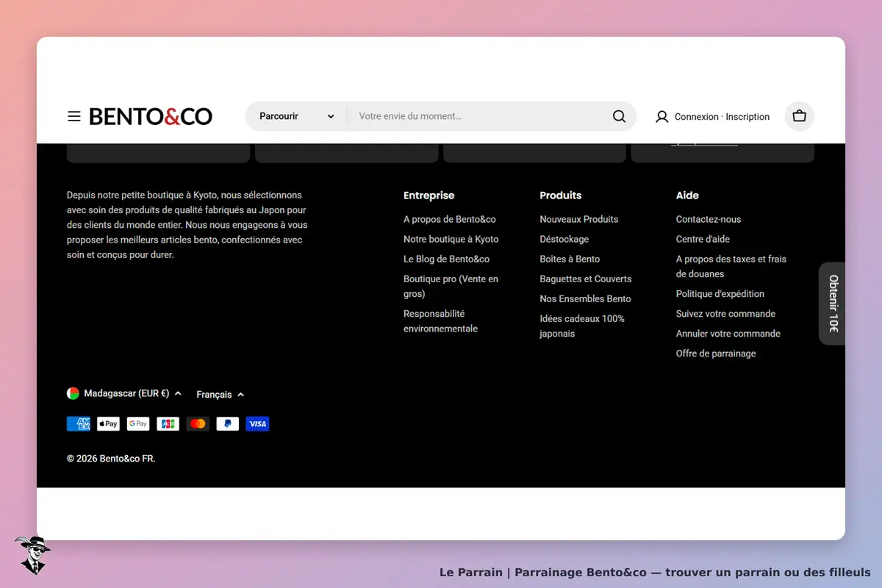Expand the Madagascar (EUR €) country selector

click(x=124, y=393)
